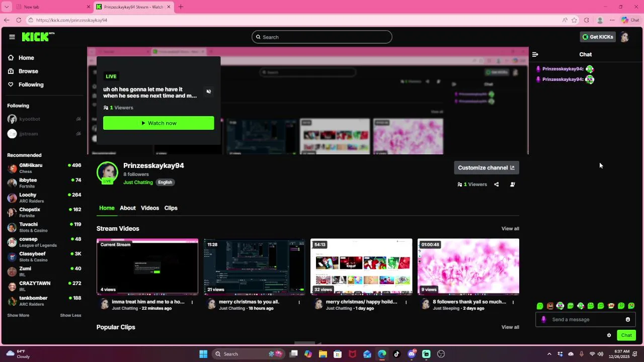Open chat settings gear icon

click(x=609, y=335)
